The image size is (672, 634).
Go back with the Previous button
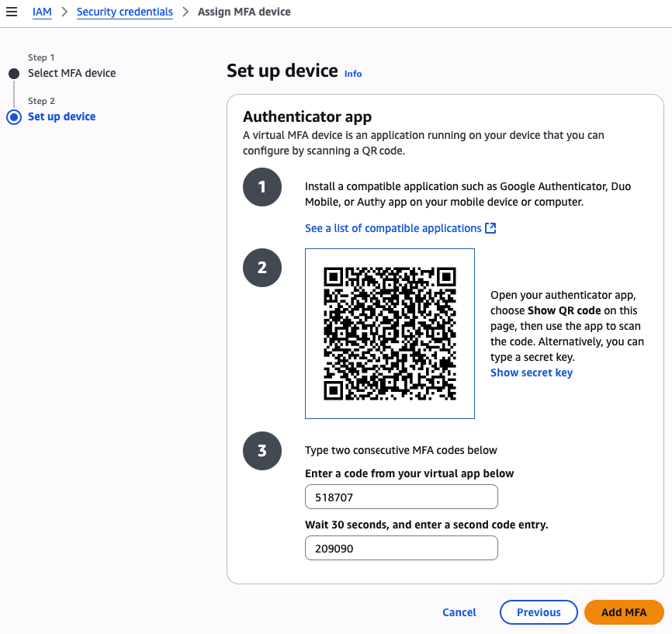click(x=539, y=612)
